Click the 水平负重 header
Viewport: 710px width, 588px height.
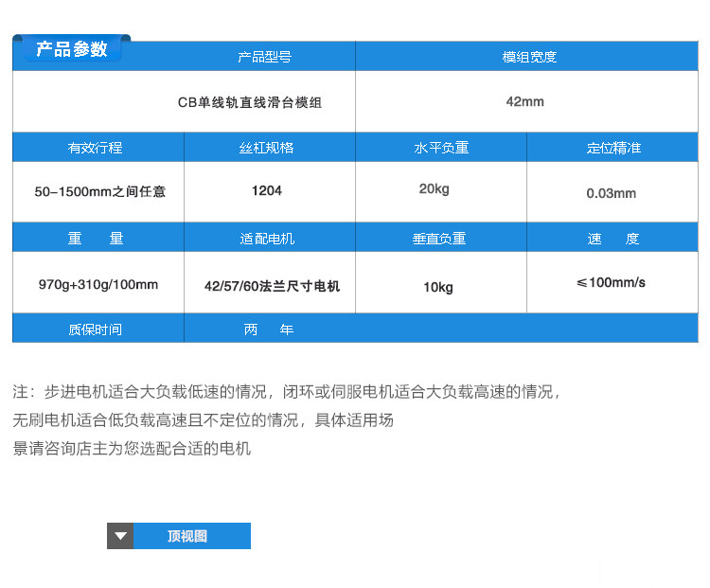tap(441, 147)
